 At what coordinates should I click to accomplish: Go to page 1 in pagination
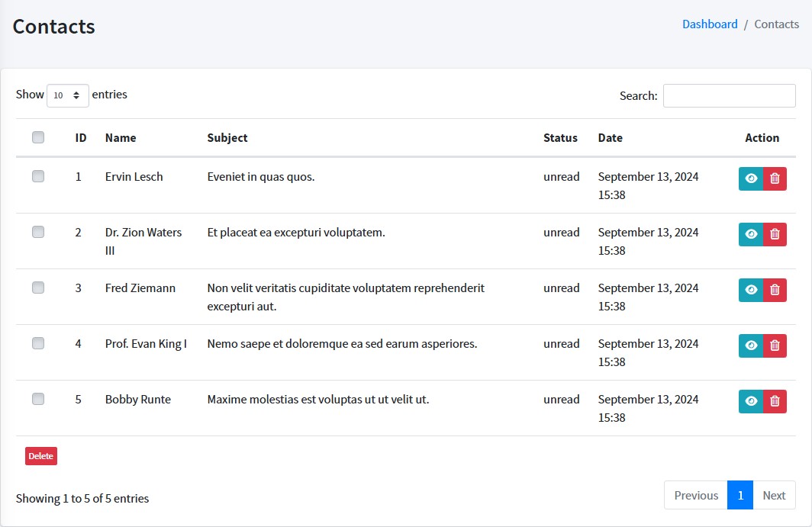(739, 495)
